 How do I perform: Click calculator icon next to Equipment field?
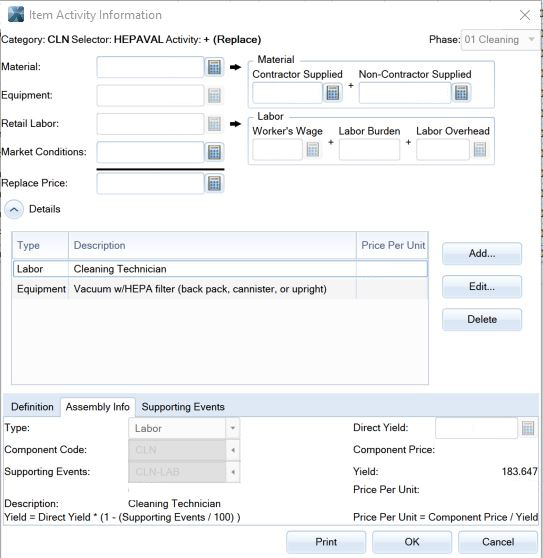(x=214, y=96)
